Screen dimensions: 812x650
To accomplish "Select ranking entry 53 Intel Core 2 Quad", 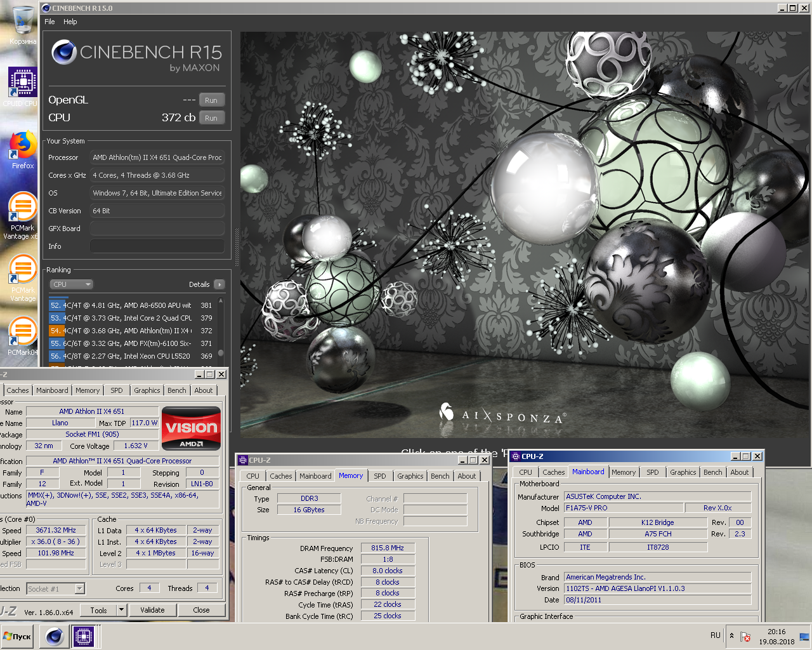I will pos(132,318).
